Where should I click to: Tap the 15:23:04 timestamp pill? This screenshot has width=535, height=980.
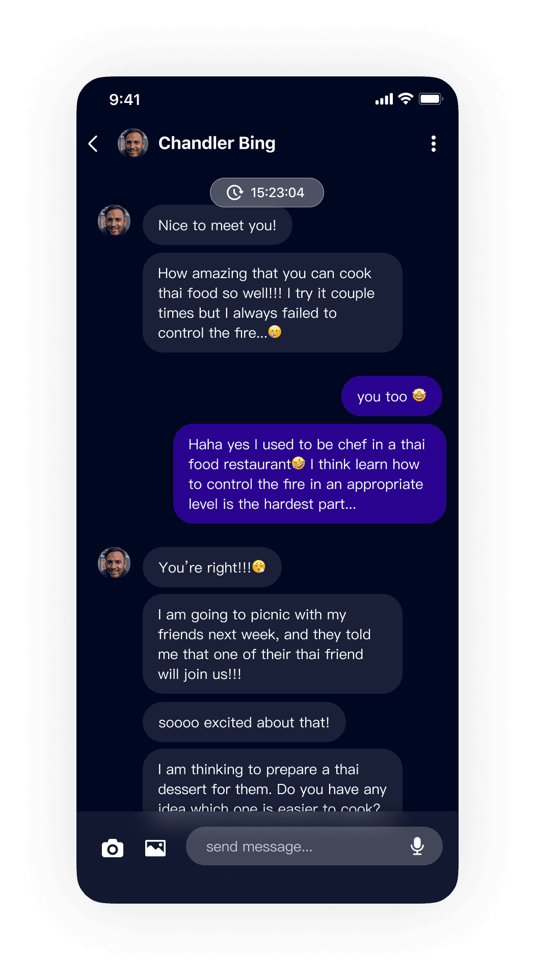[x=267, y=193]
